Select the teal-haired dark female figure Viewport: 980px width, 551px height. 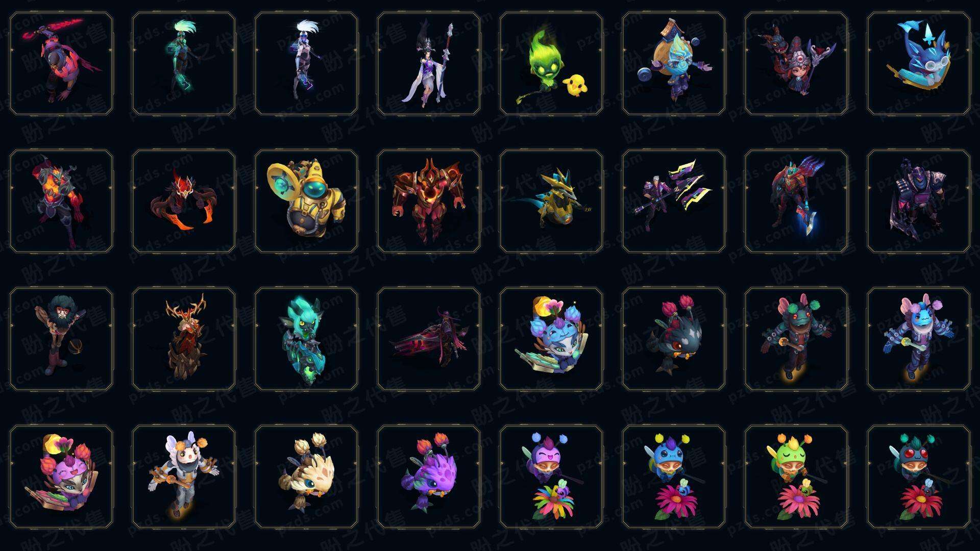tap(184, 64)
